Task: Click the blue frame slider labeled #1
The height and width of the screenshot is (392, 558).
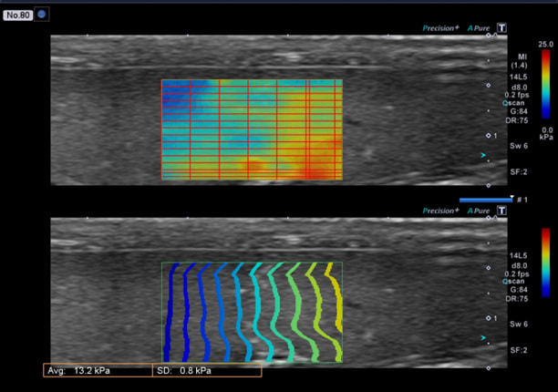Action: click(484, 199)
